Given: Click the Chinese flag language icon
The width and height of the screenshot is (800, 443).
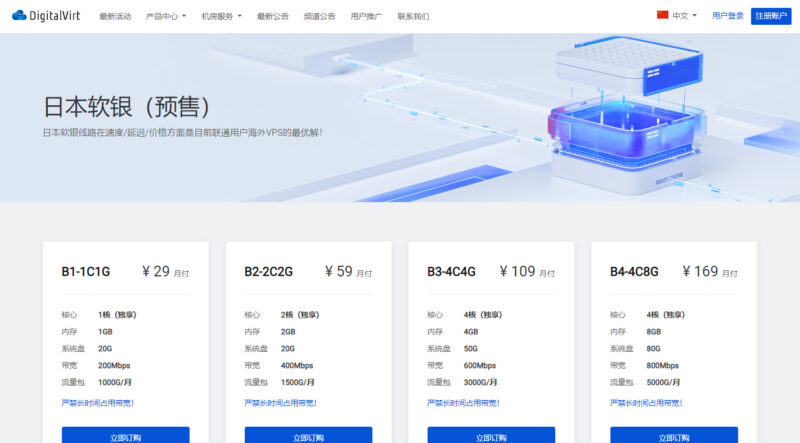Looking at the screenshot, I should [662, 16].
